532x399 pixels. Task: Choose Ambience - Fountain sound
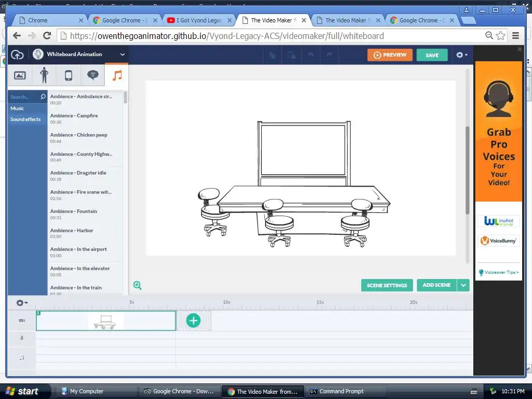(85, 214)
